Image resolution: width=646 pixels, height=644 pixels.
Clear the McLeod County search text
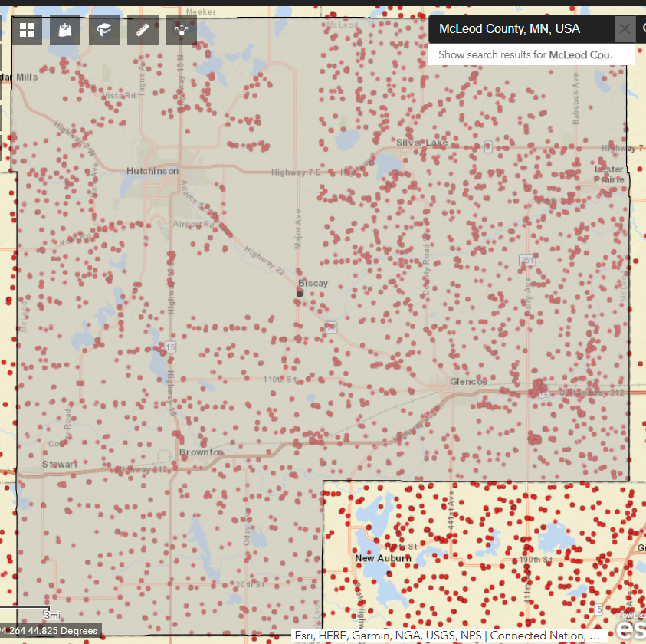(x=625, y=29)
